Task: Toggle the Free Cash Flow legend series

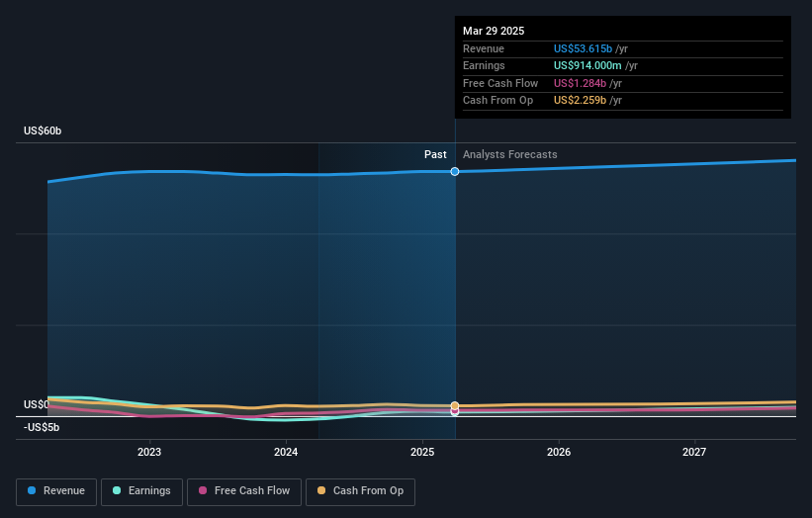Action: click(x=244, y=491)
